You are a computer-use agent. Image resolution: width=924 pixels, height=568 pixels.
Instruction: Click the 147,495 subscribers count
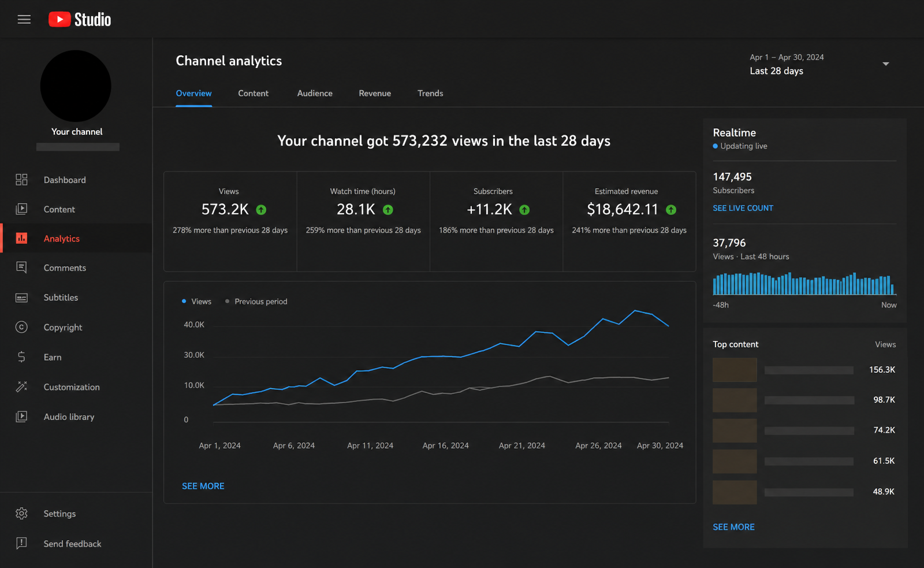pyautogui.click(x=732, y=177)
